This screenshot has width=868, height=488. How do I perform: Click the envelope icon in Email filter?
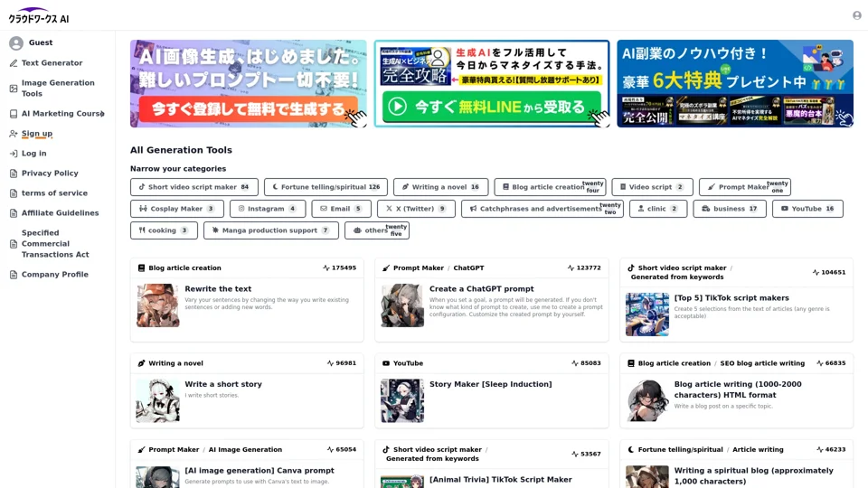pyautogui.click(x=324, y=209)
